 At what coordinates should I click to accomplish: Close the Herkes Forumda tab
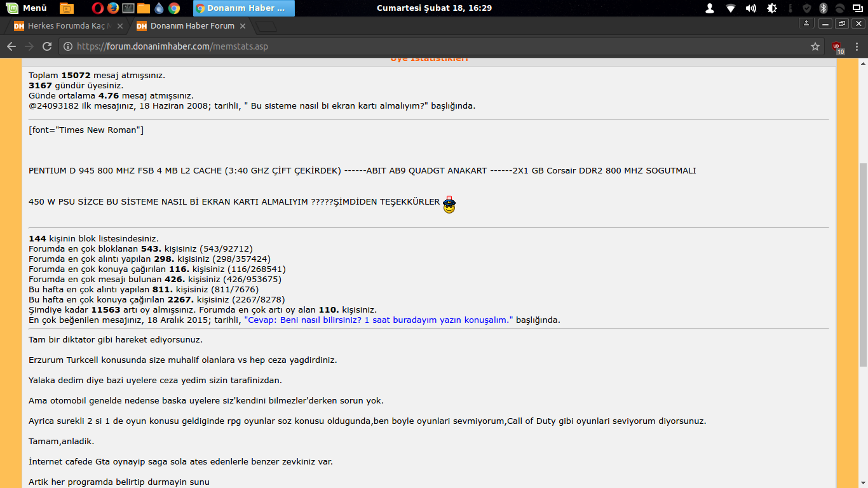click(120, 26)
